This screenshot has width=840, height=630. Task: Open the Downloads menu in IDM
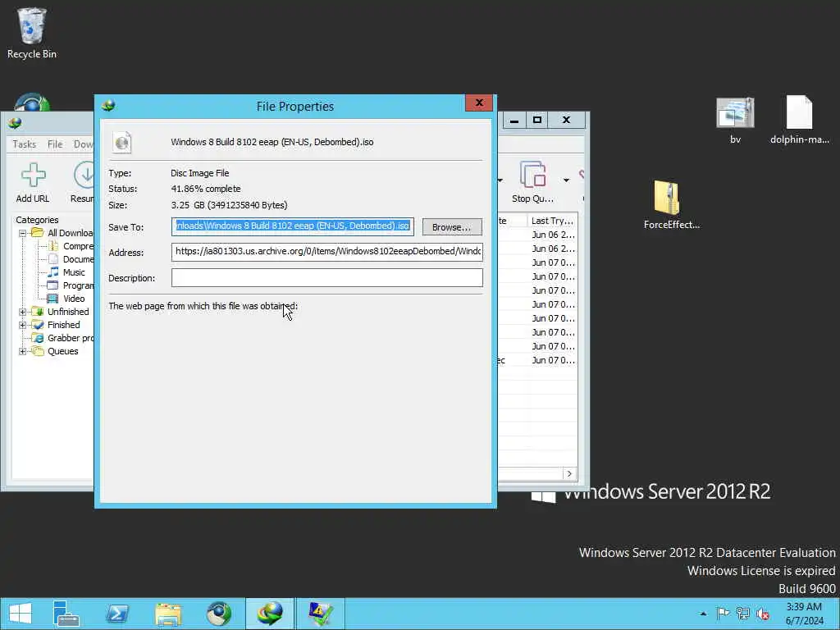83,144
